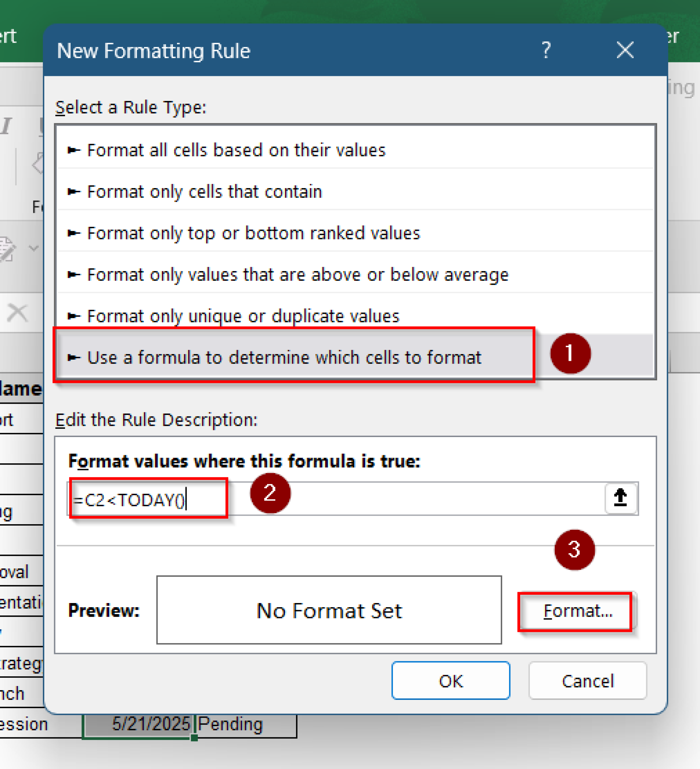The width and height of the screenshot is (700, 769).
Task: Collapse the dialog using the up-arrow icon
Action: [x=621, y=498]
